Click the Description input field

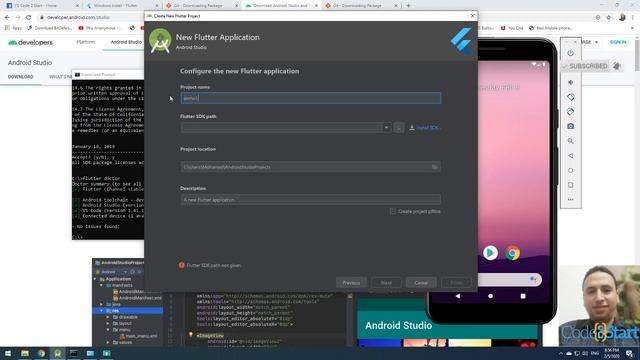click(x=311, y=200)
